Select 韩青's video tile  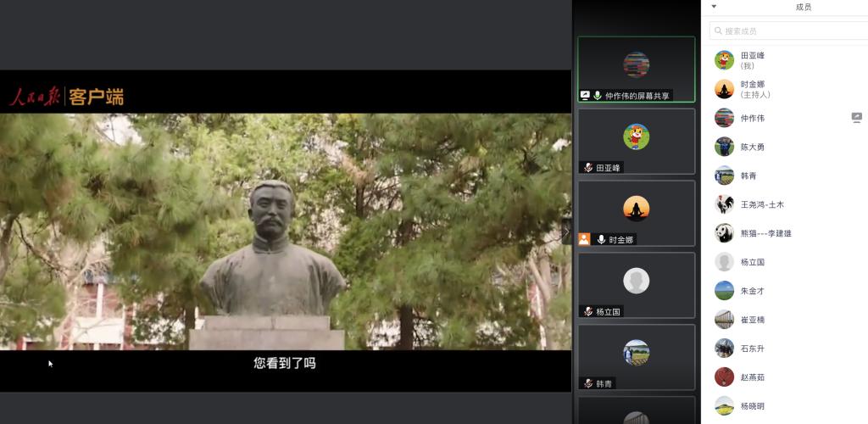(637, 357)
